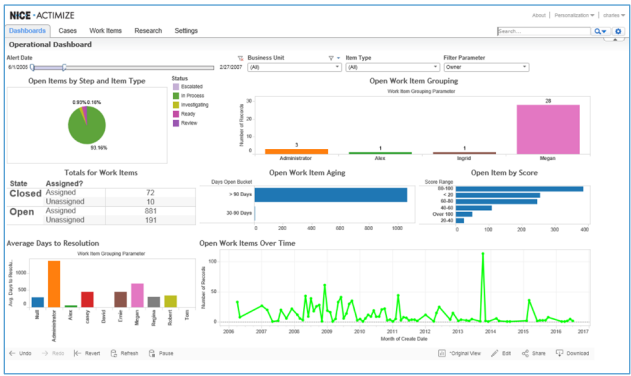Click the magnifier search icon
This screenshot has height=376, width=631.
600,31
